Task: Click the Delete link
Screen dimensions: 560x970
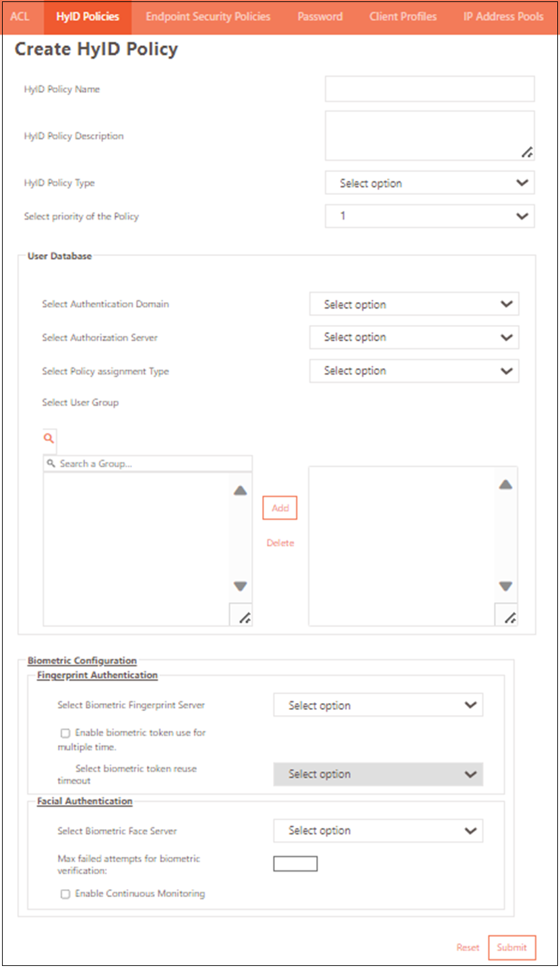Action: [x=280, y=543]
